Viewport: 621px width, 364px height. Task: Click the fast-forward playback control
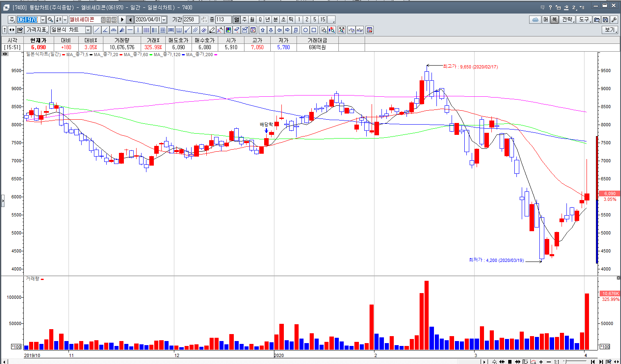(517, 362)
